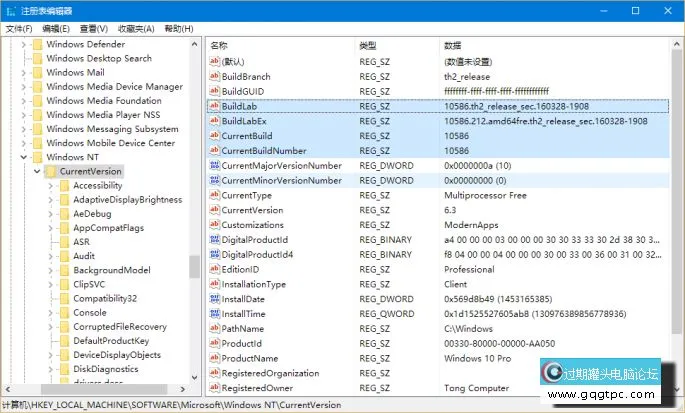
Task: Click the string icon for ProductName
Action: (213, 358)
